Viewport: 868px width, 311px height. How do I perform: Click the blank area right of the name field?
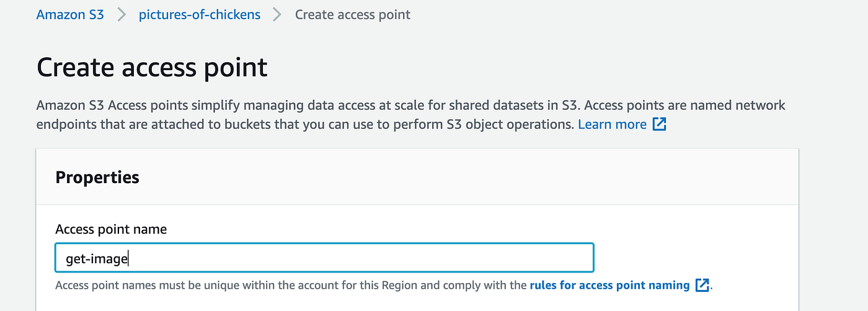point(694,258)
